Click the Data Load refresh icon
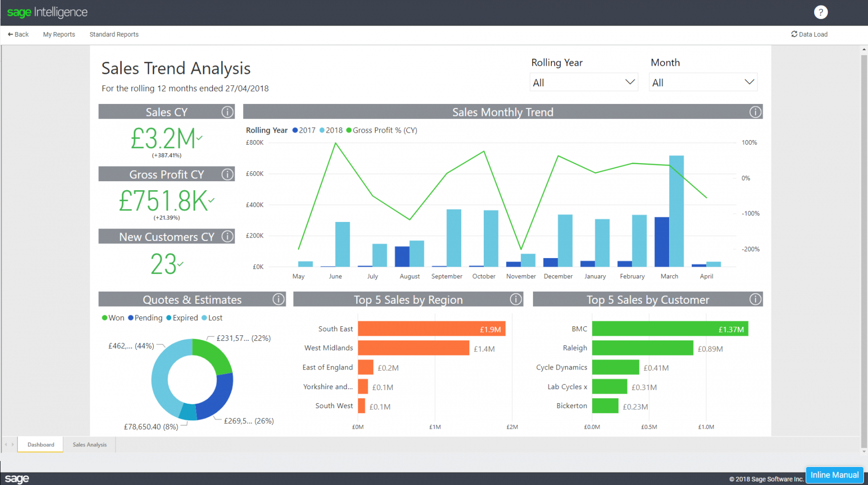This screenshot has height=485, width=868. (794, 34)
